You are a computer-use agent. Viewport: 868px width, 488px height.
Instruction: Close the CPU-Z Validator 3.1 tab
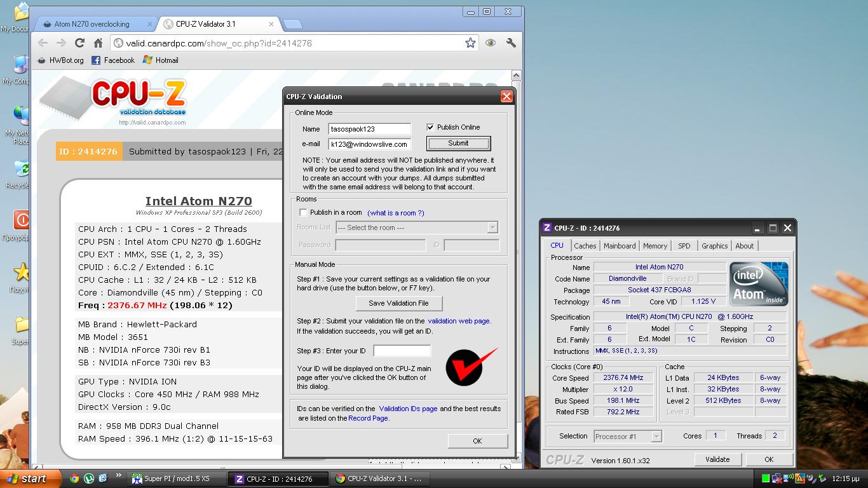(x=271, y=24)
